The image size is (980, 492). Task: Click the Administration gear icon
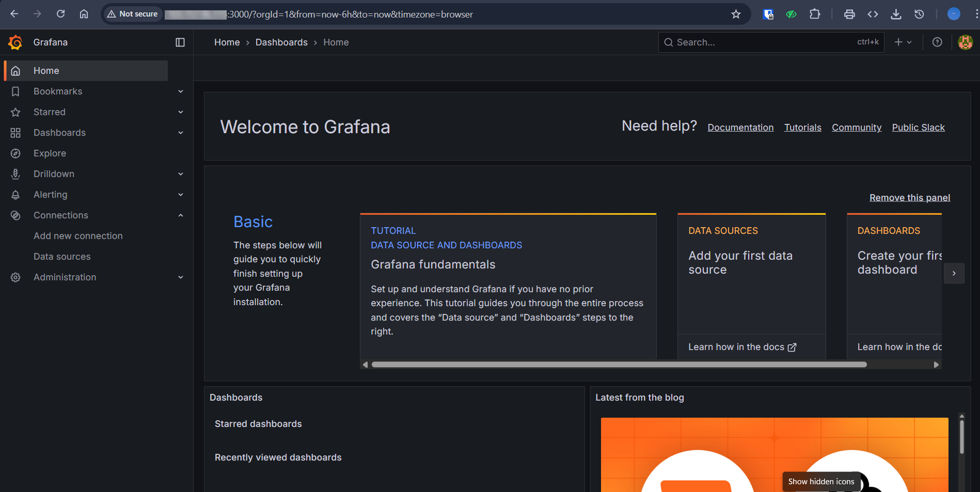15,277
